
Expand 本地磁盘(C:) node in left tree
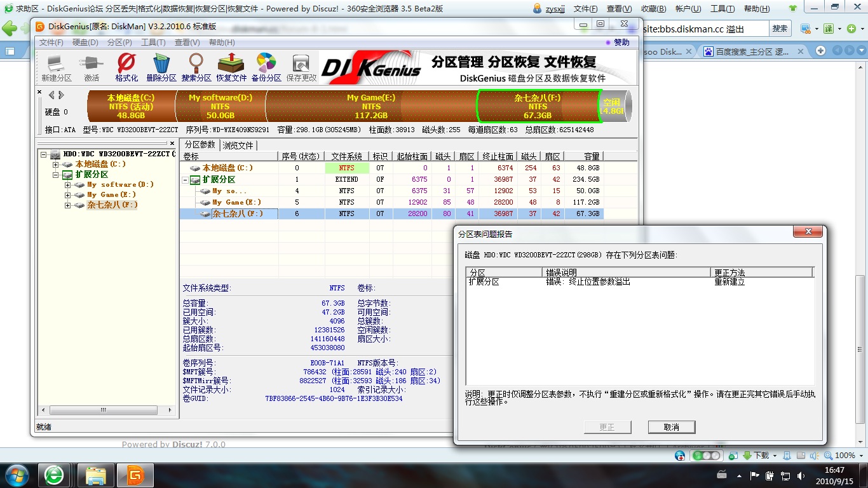[56, 164]
